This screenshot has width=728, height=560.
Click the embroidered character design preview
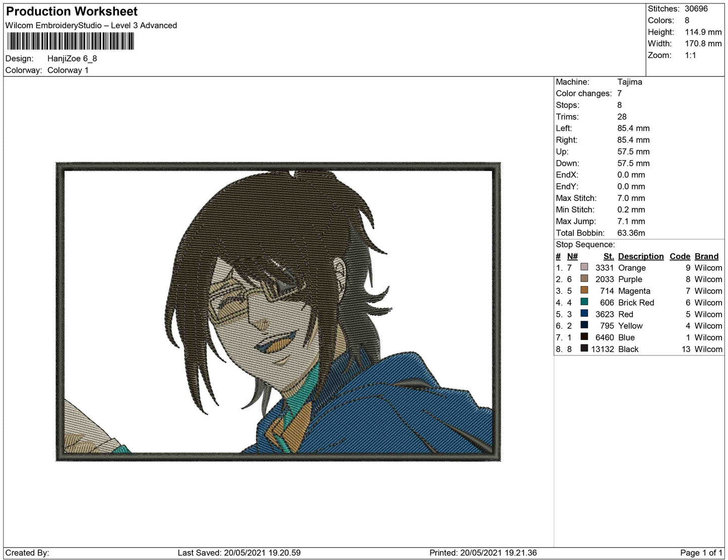click(278, 312)
